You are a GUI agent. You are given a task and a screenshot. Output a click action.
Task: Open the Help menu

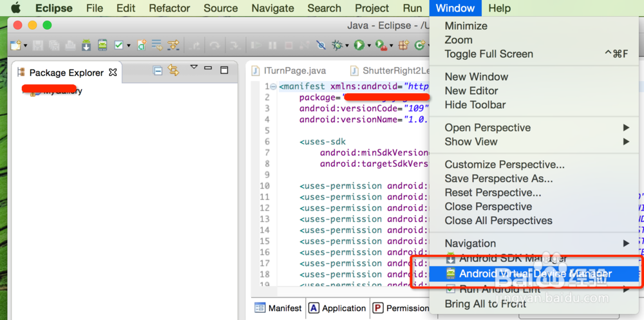coord(500,8)
